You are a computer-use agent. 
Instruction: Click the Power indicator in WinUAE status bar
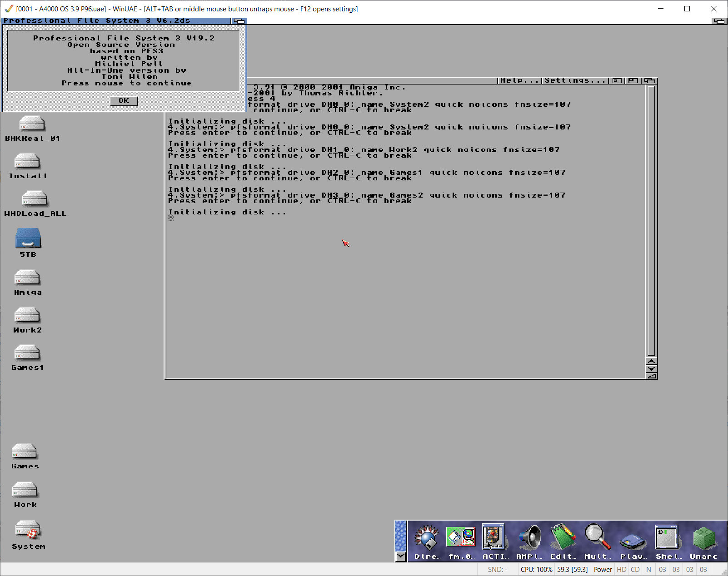coord(603,569)
